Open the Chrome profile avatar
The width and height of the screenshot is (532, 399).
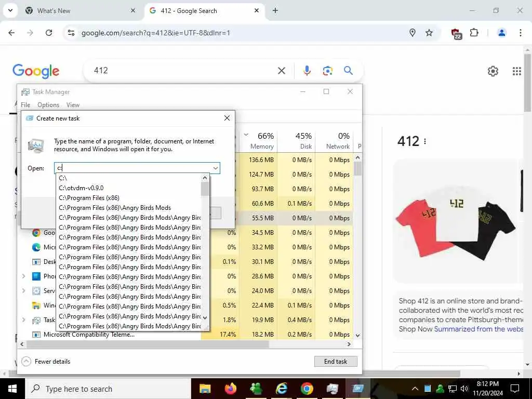pyautogui.click(x=501, y=33)
